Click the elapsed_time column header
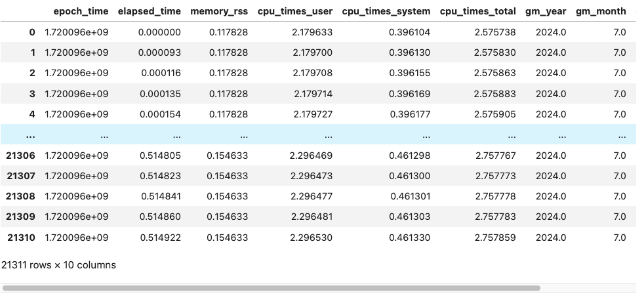This screenshot has height=294, width=644. click(x=149, y=12)
